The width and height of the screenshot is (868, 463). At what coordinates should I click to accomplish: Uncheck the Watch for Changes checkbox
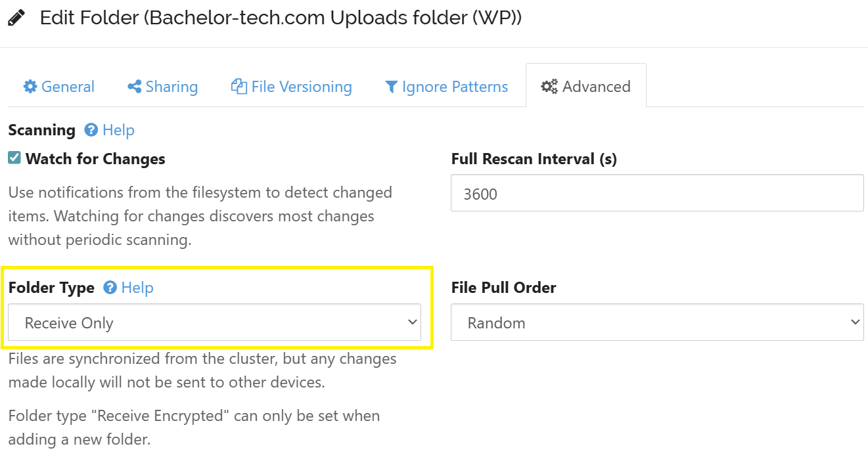pyautogui.click(x=14, y=158)
